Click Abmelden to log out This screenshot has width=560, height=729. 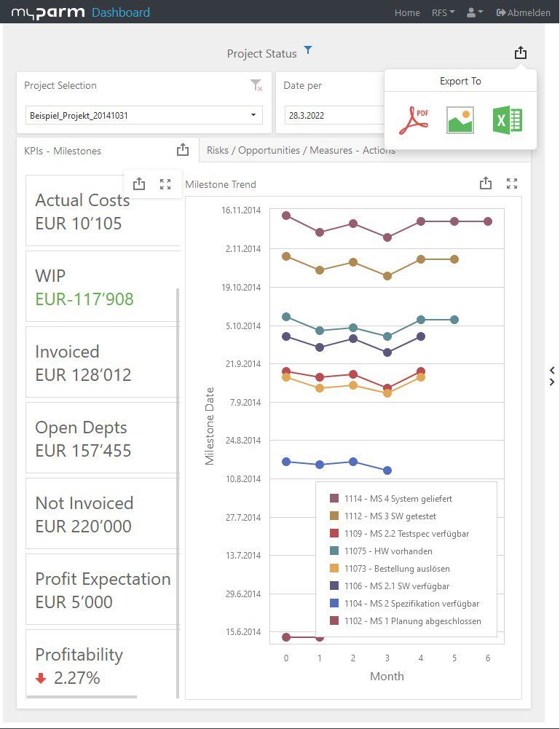click(523, 12)
